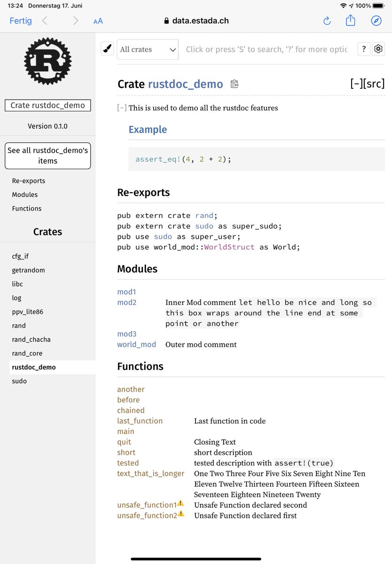Tap data.estada.ch address bar
This screenshot has height=564, width=392.
point(196,21)
